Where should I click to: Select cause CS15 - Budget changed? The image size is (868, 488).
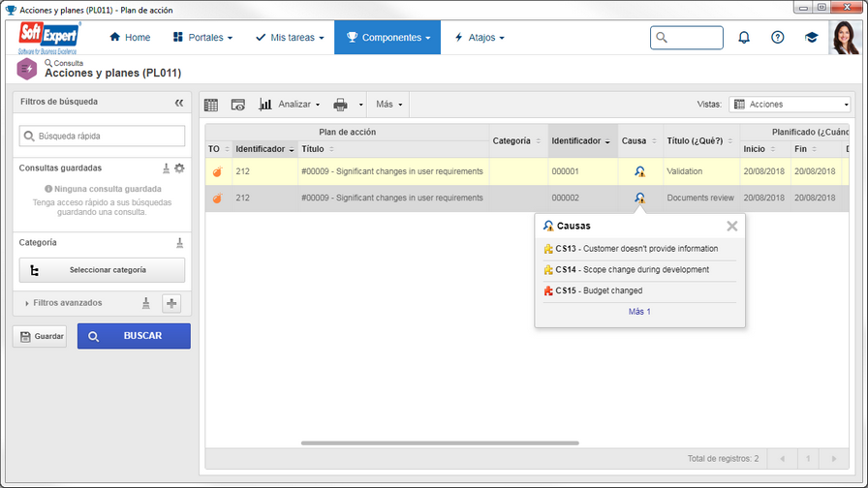(640, 291)
